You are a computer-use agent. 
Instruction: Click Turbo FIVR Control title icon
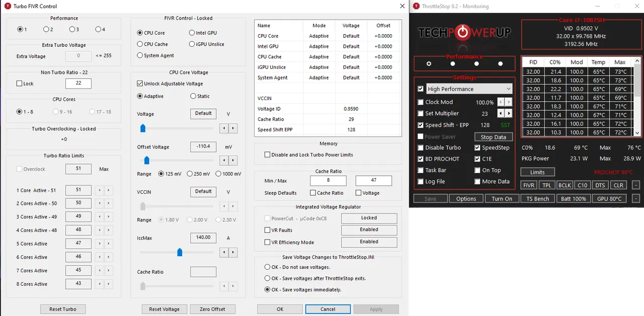click(8, 6)
